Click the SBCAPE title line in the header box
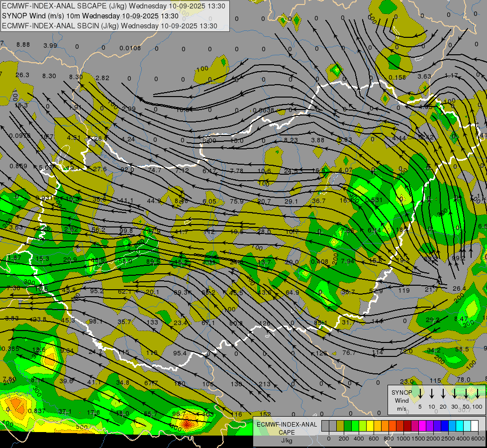 (113, 6)
